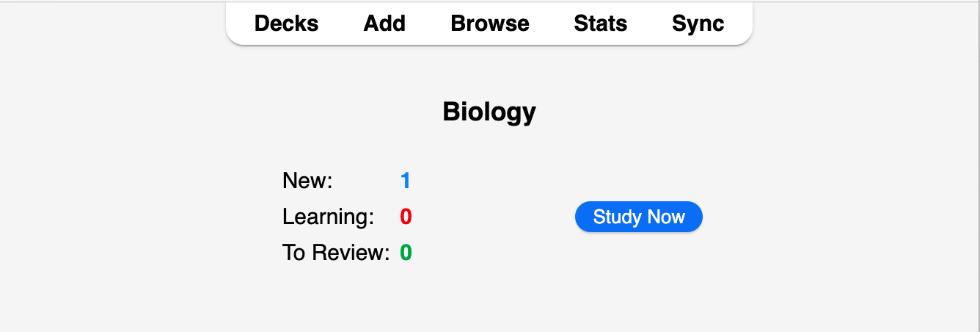Screen dimensions: 980x332
Task: Choose Add in the top toolbar
Action: point(384,24)
